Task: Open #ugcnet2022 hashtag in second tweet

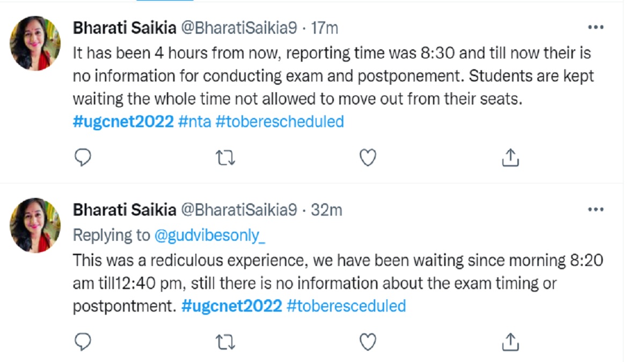Action: [x=231, y=306]
